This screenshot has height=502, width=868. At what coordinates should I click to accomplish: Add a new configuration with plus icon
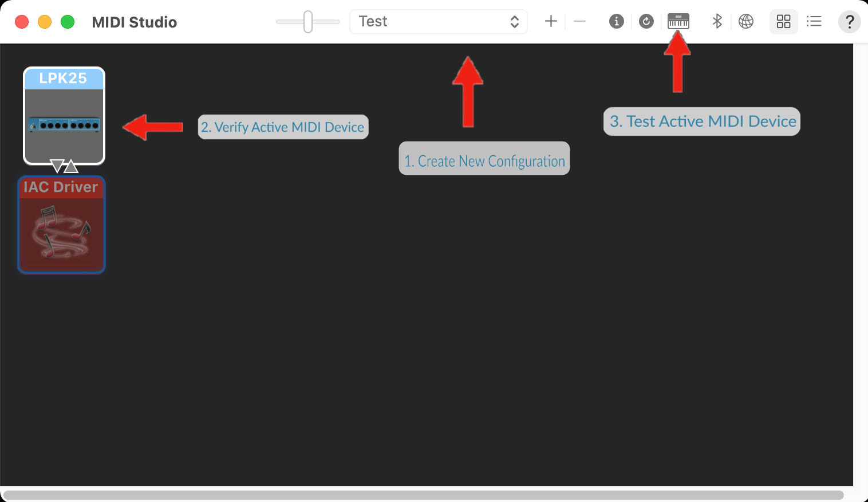550,21
